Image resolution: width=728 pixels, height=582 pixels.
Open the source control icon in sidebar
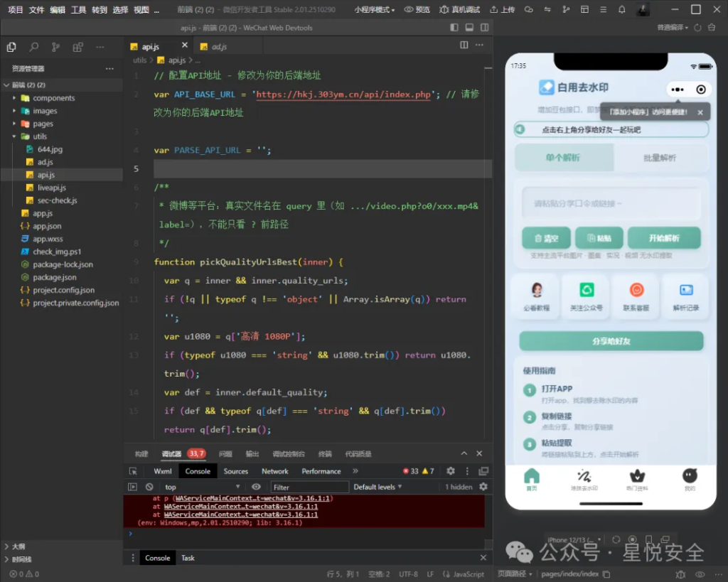tap(55, 47)
